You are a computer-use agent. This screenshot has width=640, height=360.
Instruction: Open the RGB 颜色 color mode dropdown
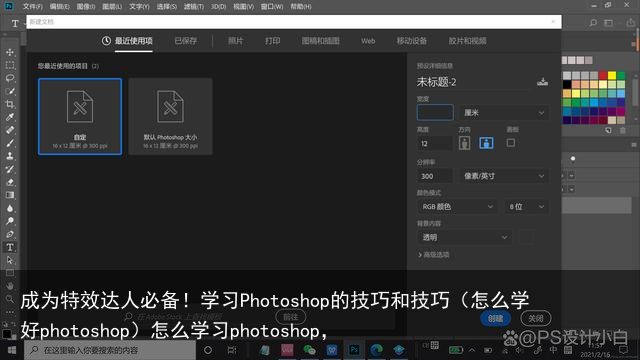coord(457,207)
